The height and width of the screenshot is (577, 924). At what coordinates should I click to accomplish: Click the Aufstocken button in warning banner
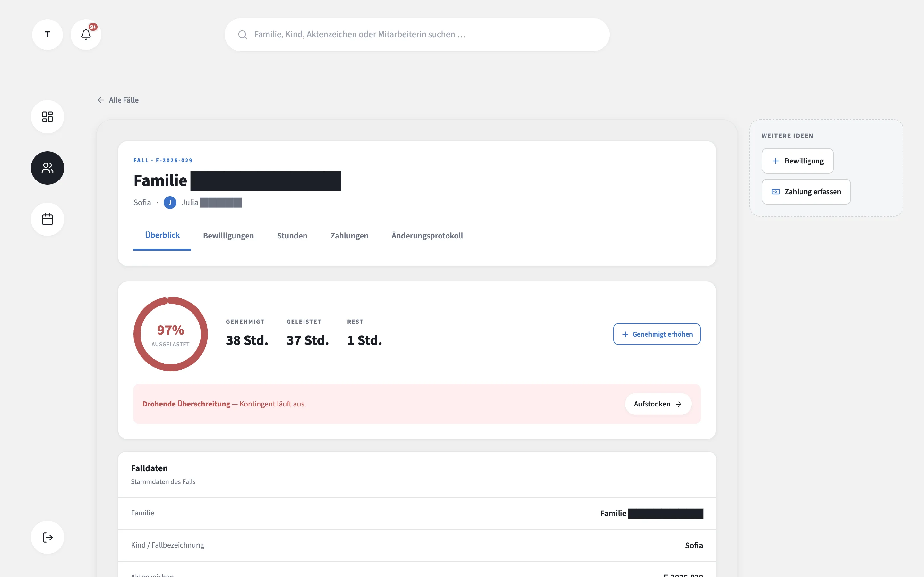[658, 404]
